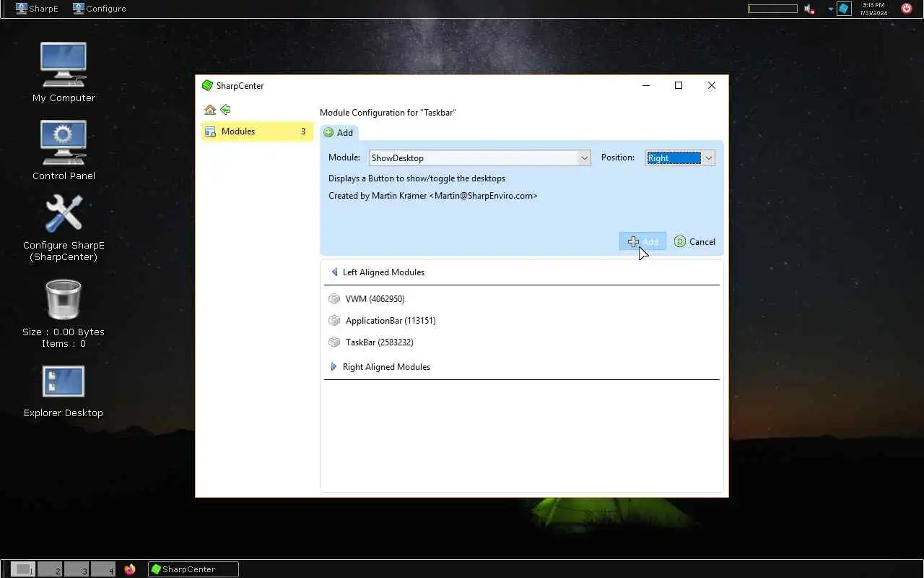The height and width of the screenshot is (578, 924).
Task: Click the muted volume icon in top bar
Action: click(x=810, y=9)
